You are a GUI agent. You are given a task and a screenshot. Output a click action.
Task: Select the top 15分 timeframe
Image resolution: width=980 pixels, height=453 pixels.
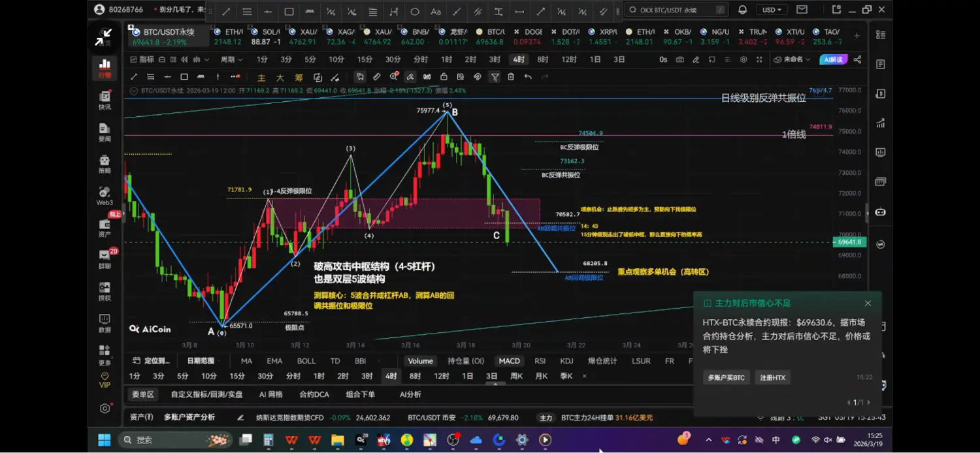[365, 59]
